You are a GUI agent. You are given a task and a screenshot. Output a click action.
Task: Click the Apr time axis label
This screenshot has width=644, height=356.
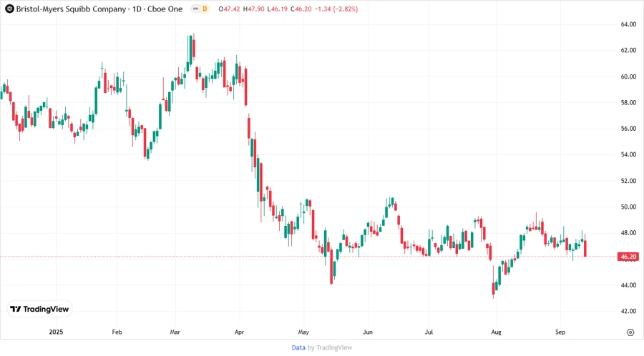(240, 332)
